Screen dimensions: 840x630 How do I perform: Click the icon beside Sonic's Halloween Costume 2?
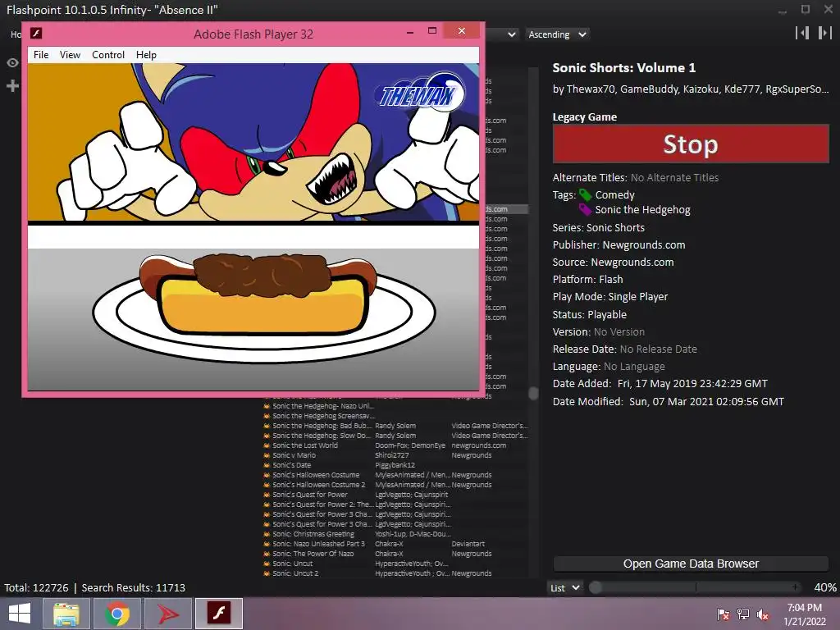click(267, 485)
